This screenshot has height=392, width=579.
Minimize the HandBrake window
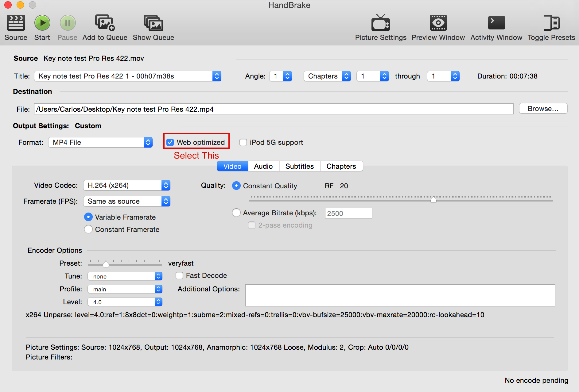20,5
